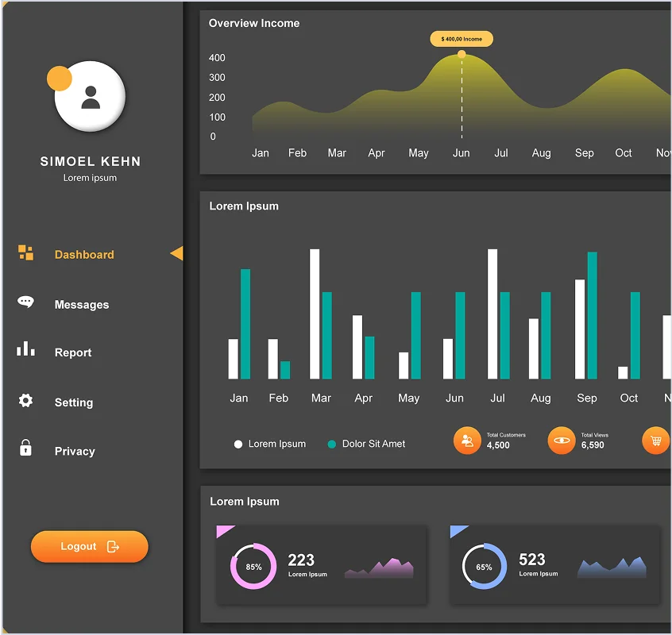Toggle the teal Dolor Sit Amet legend dot

pyautogui.click(x=332, y=444)
